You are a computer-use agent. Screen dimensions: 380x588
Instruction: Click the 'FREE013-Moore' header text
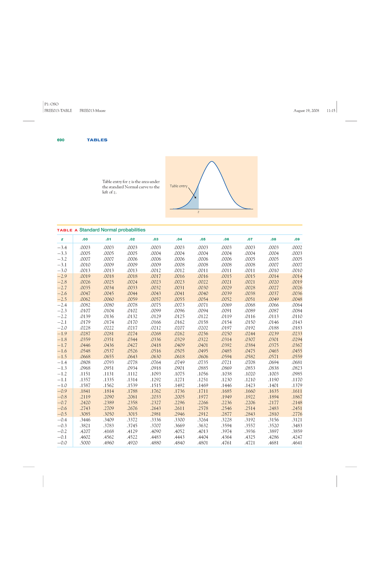[92, 111]
